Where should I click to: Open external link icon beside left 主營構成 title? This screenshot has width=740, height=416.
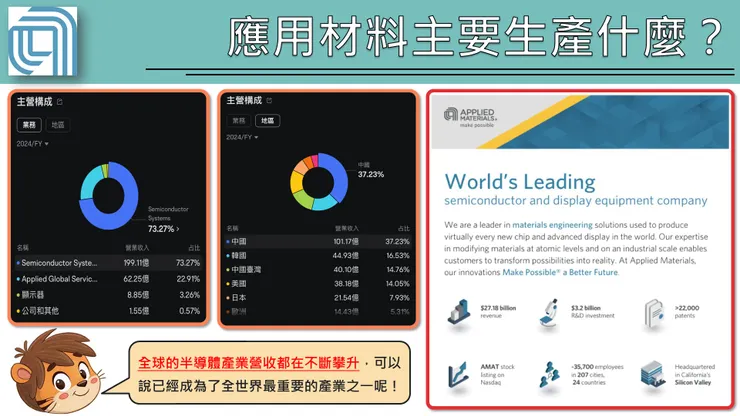click(x=59, y=102)
